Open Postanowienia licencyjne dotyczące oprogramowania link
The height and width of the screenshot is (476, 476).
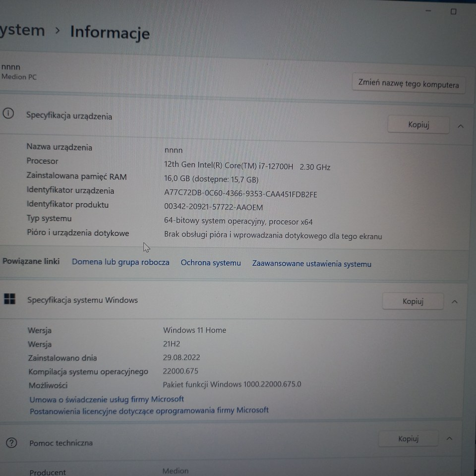point(149,411)
